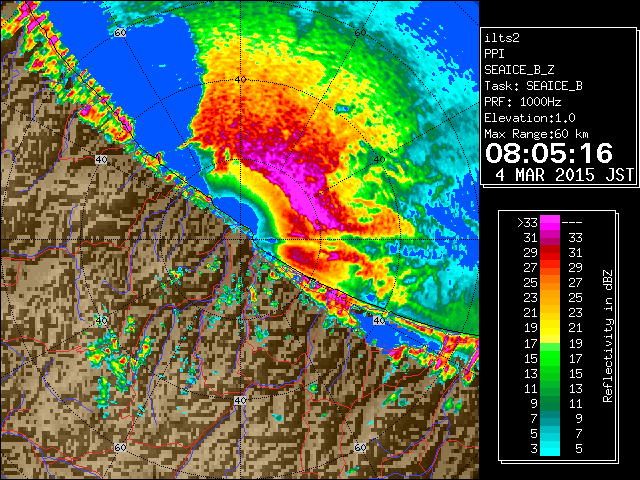Click the '---' label beside the top legend band

[x=572, y=223]
